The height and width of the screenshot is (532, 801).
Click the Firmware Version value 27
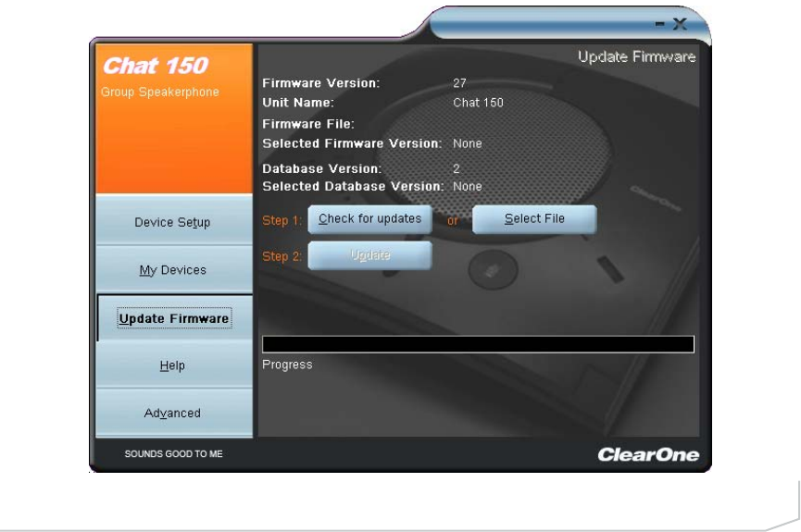[459, 83]
